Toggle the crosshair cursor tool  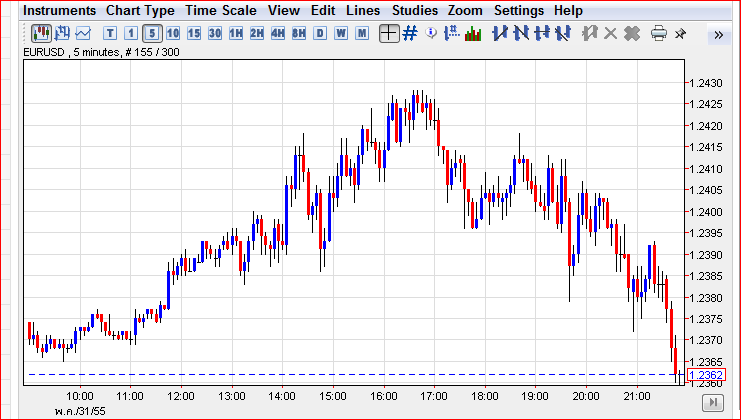pyautogui.click(x=389, y=34)
